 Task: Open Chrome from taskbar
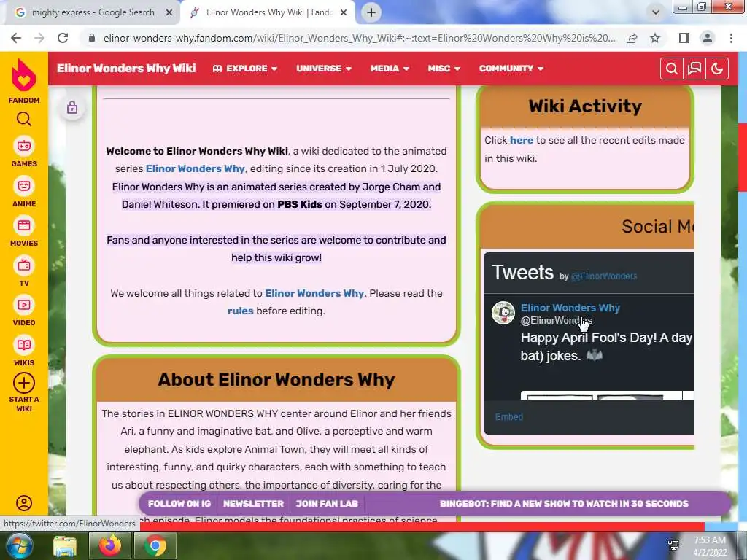coord(155,546)
